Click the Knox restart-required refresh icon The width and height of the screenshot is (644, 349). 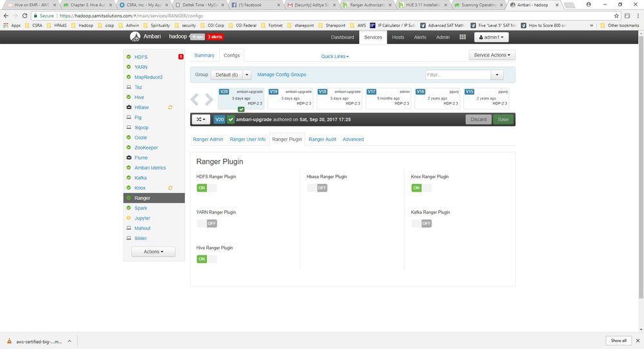pyautogui.click(x=170, y=188)
